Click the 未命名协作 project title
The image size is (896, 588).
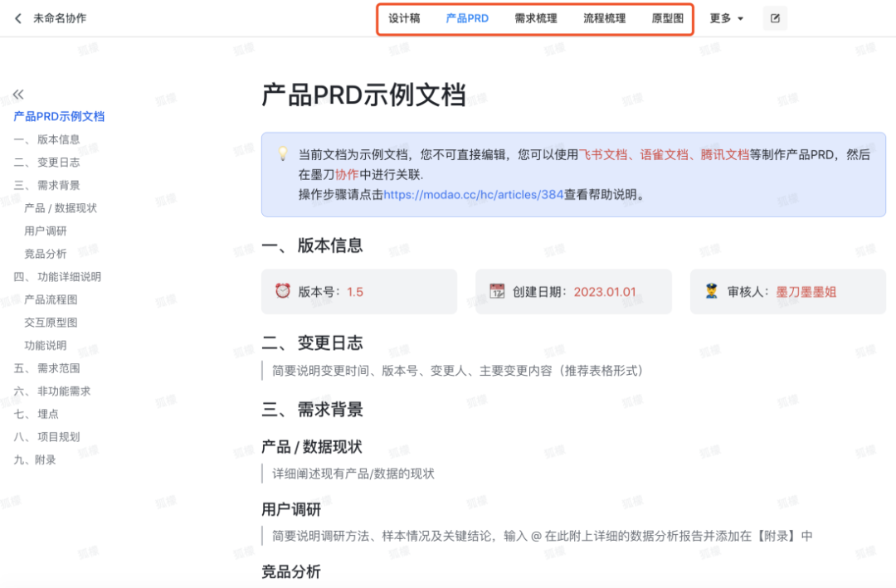tap(60, 18)
